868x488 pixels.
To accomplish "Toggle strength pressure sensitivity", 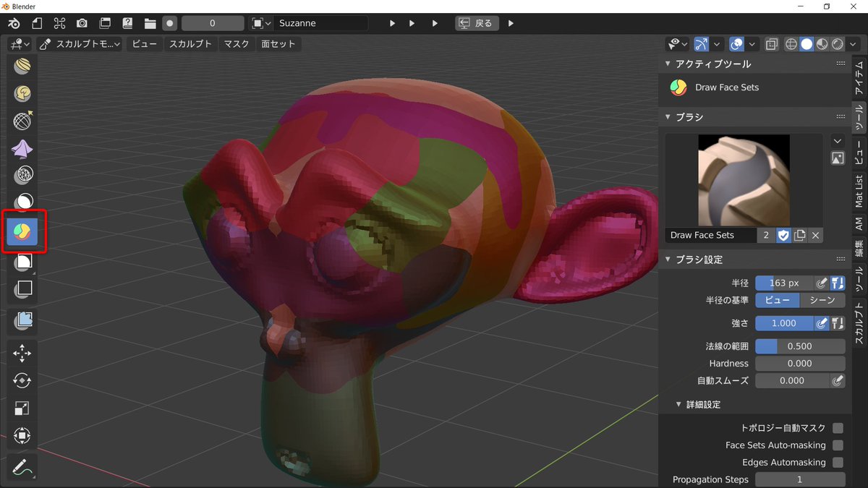I will 822,323.
